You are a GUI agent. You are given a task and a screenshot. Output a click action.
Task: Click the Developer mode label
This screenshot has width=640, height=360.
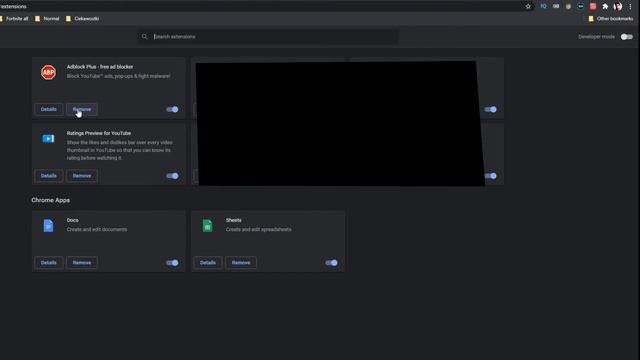(x=596, y=37)
